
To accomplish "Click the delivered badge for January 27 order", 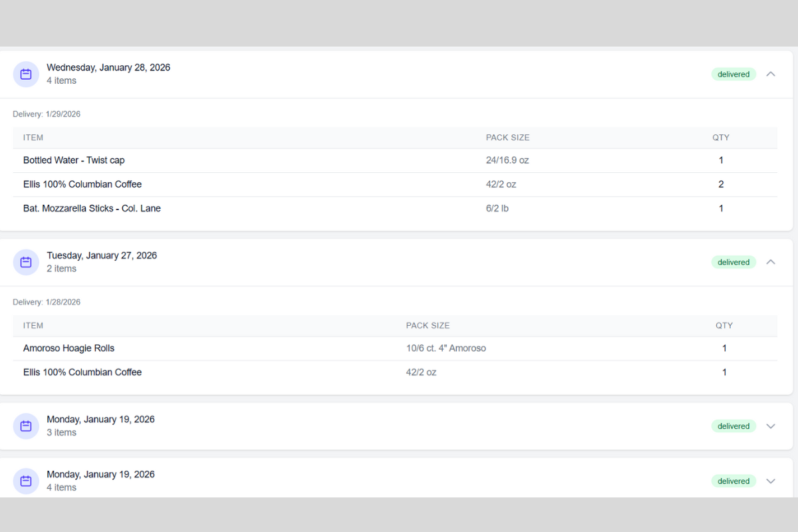I will click(733, 262).
